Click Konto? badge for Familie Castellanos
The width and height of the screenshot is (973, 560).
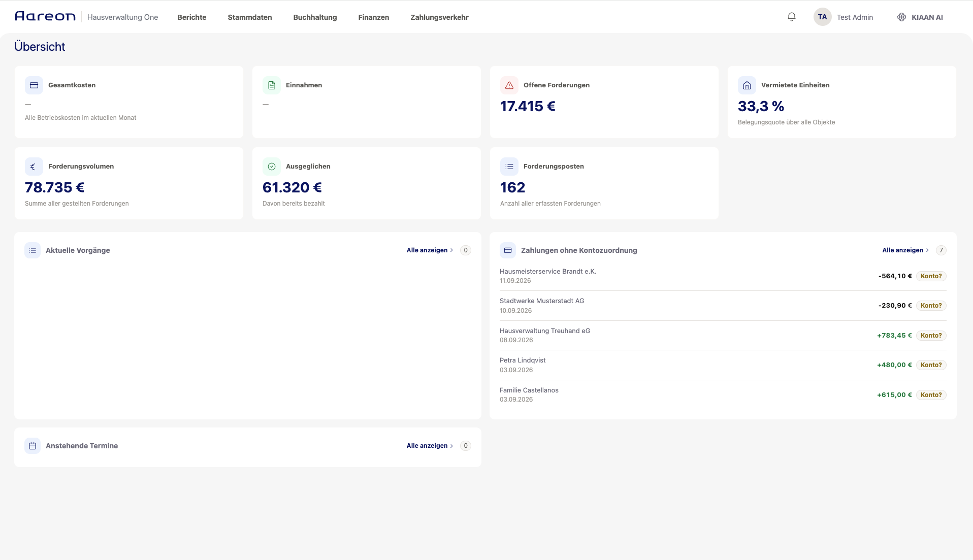(x=931, y=395)
